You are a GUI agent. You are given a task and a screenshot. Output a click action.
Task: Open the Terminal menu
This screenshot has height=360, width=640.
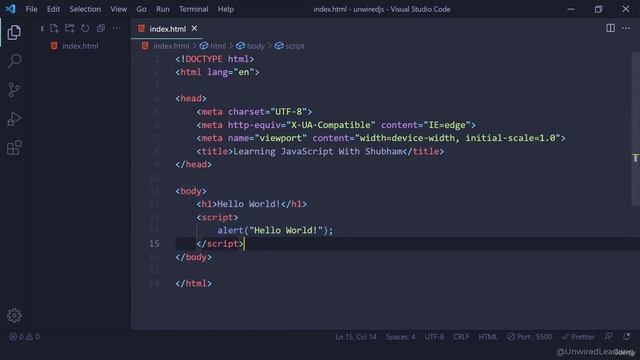[193, 9]
